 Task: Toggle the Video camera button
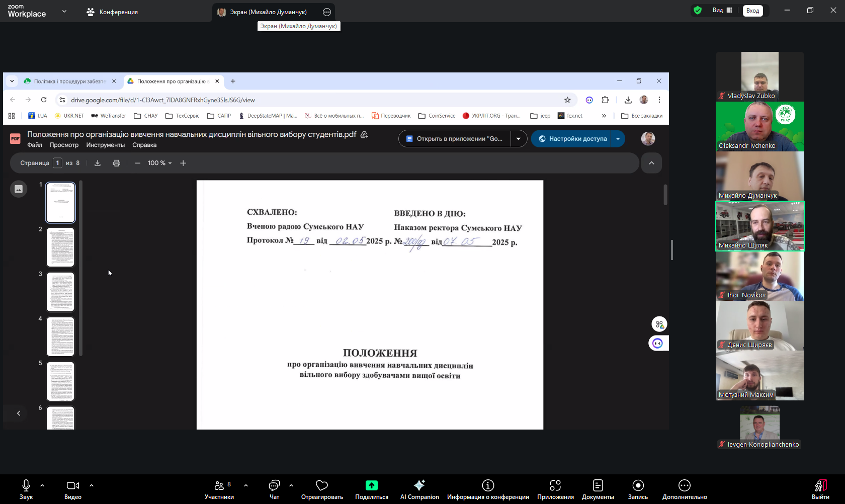(73, 485)
